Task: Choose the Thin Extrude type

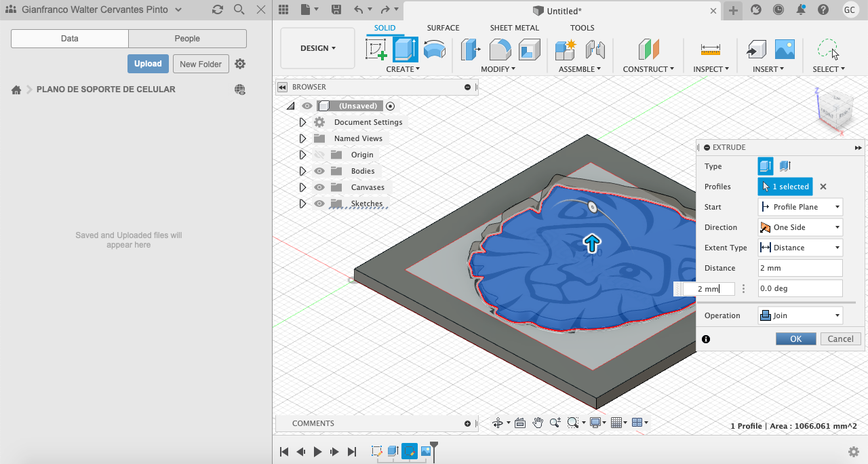Action: pos(785,166)
